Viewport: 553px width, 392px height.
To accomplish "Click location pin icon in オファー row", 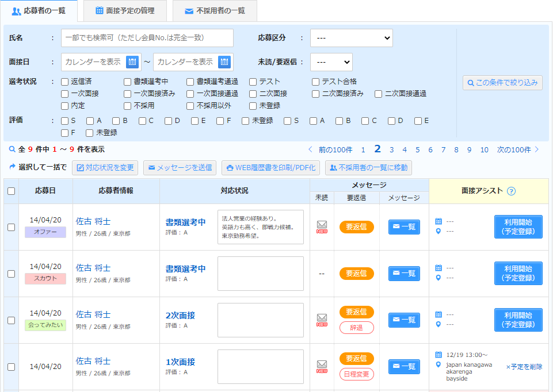I will pyautogui.click(x=438, y=232).
